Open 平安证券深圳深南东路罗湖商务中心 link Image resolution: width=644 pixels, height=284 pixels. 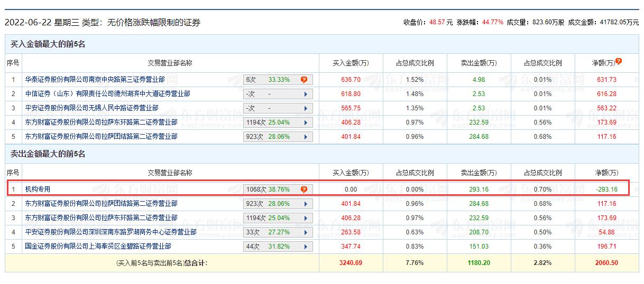click(111, 232)
